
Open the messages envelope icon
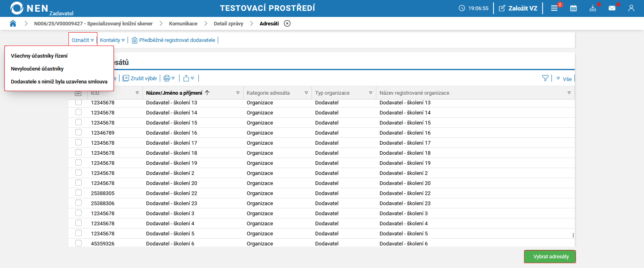[612, 8]
